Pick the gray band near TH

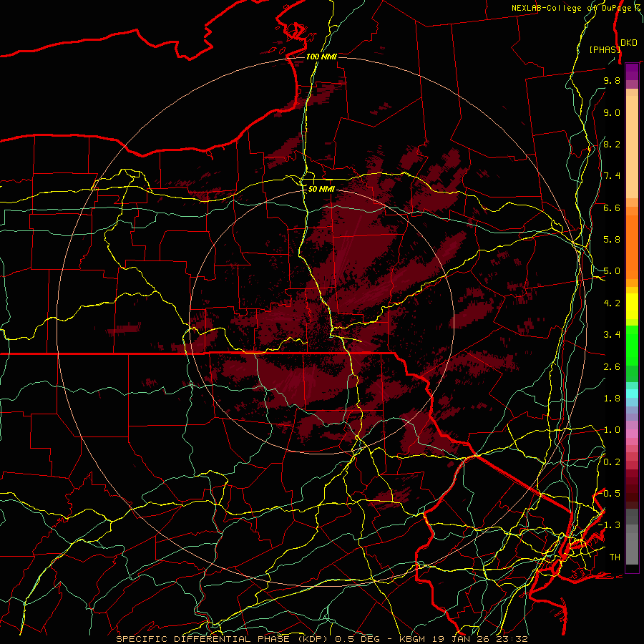(x=632, y=548)
